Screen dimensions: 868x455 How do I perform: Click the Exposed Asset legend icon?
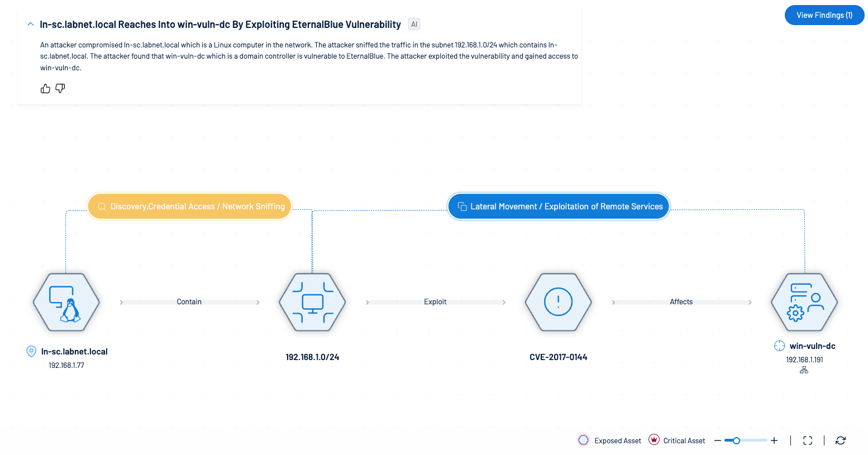point(583,440)
